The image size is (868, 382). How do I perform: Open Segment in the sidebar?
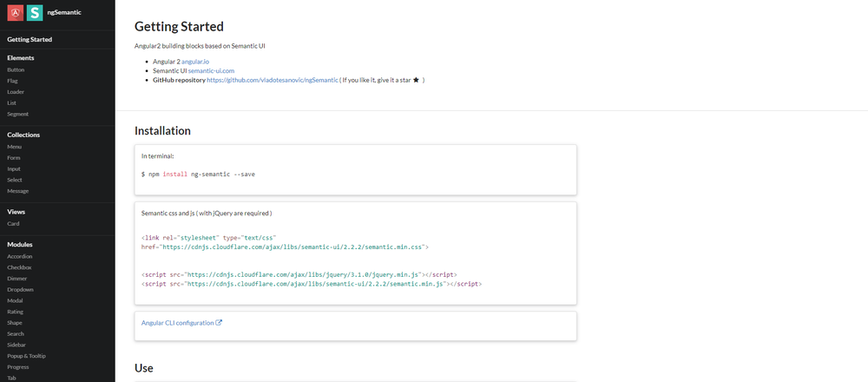tap(17, 114)
